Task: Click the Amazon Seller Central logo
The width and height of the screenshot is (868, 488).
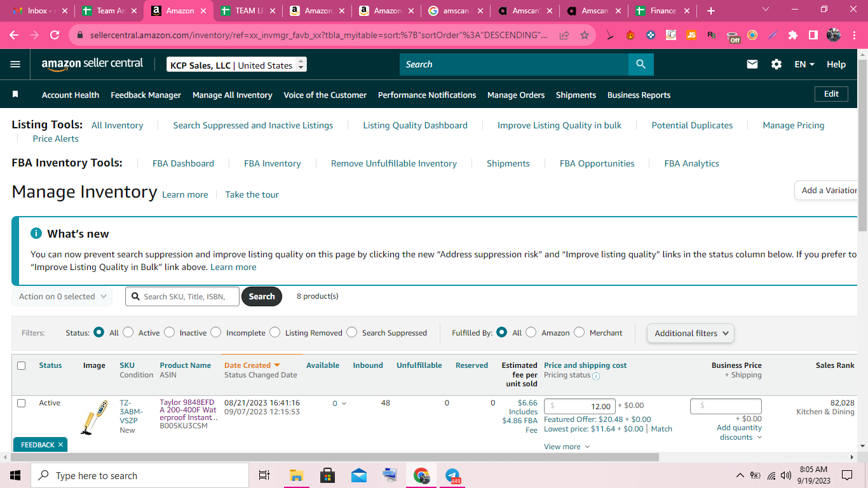Action: click(x=92, y=64)
